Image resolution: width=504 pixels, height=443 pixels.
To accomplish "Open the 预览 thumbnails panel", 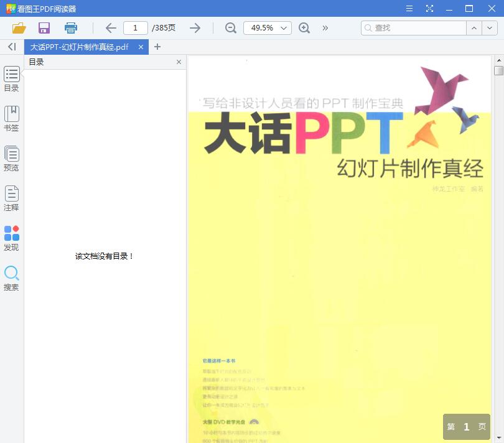I will point(12,159).
